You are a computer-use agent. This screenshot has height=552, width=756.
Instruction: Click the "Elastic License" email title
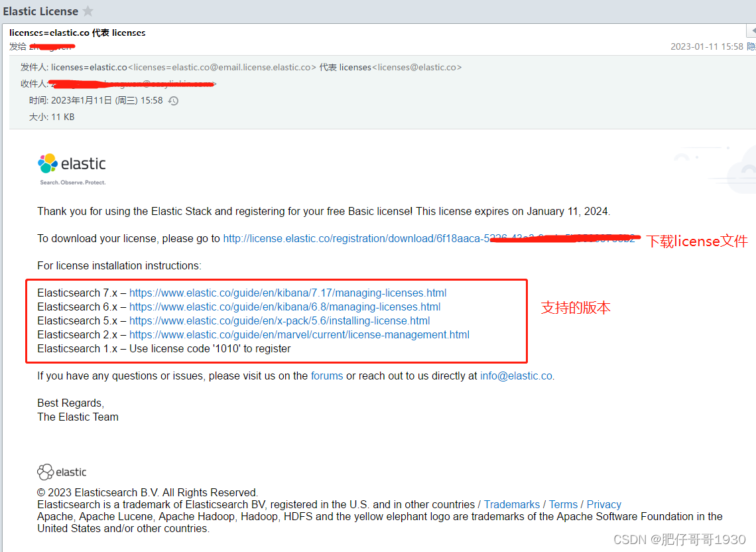[40, 11]
